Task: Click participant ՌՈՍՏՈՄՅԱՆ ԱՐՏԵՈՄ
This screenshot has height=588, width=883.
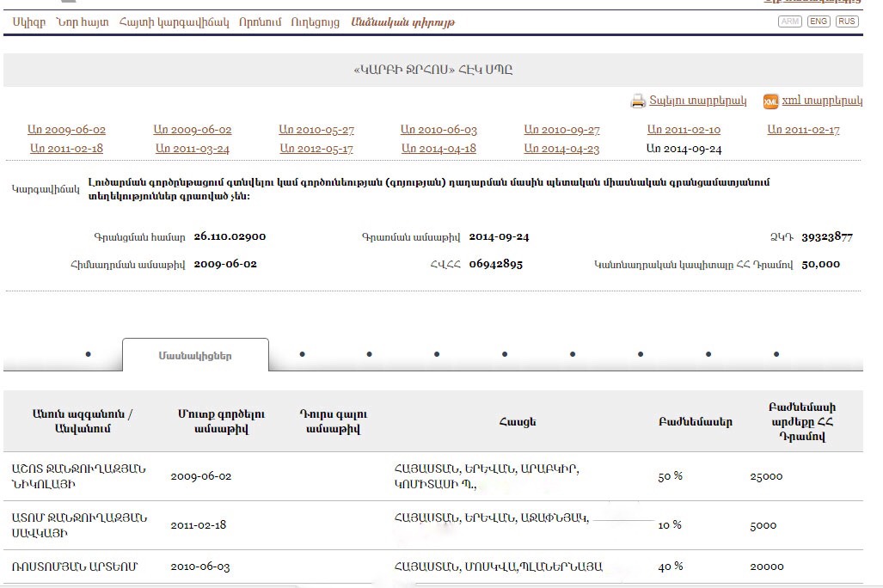Action: (x=74, y=567)
